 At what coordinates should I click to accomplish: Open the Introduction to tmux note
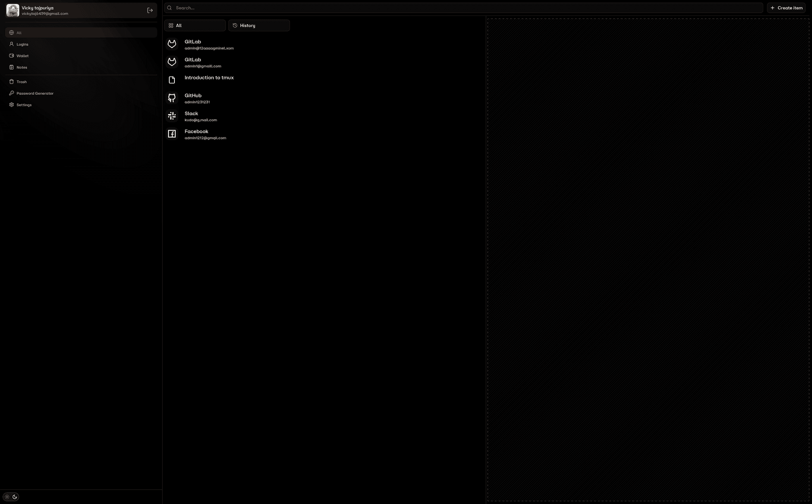(x=209, y=78)
